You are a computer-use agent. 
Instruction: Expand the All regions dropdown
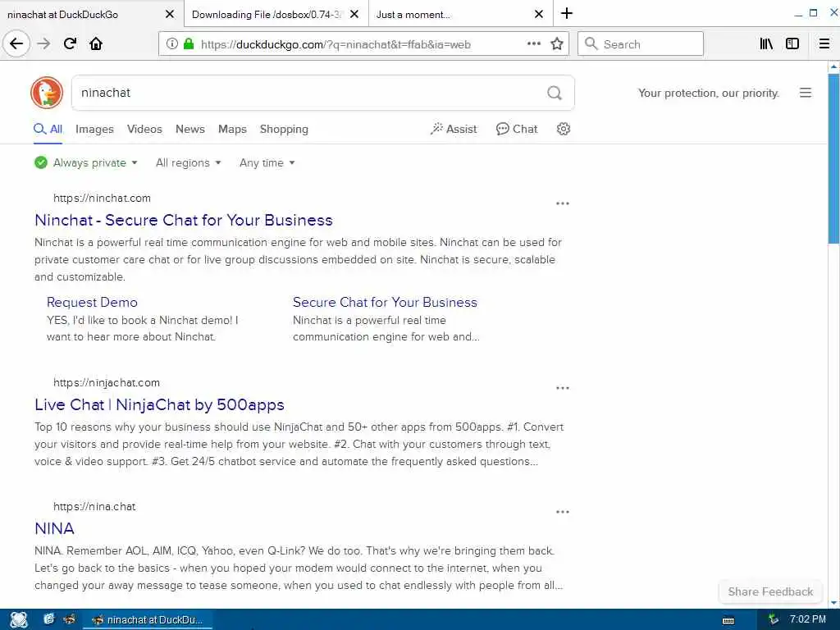tap(188, 162)
